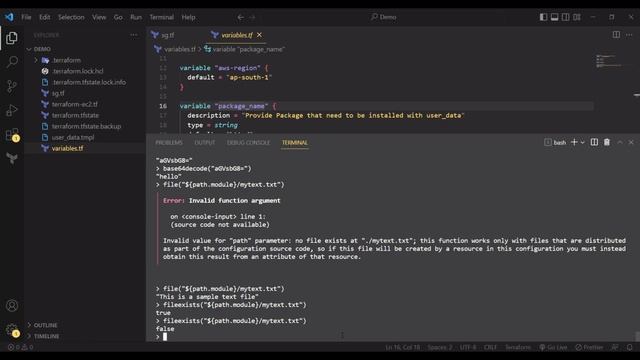The image size is (640, 360).
Task: Open the File menu
Action: 26,17
